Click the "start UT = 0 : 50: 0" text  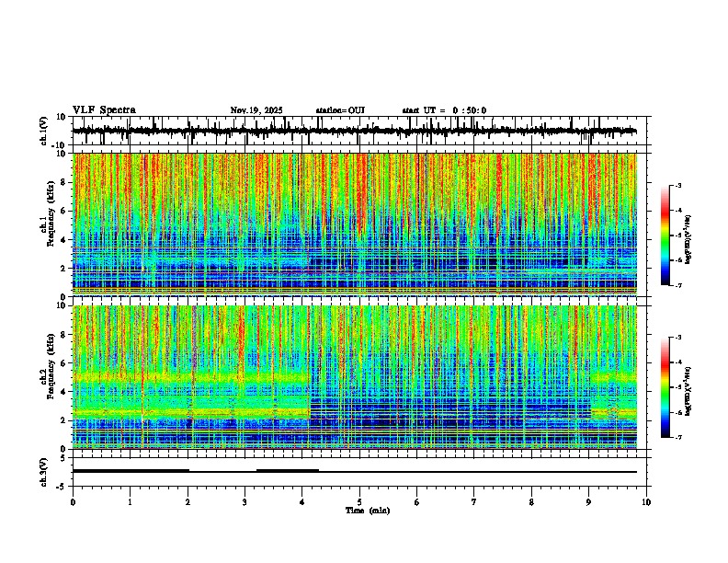click(x=444, y=110)
